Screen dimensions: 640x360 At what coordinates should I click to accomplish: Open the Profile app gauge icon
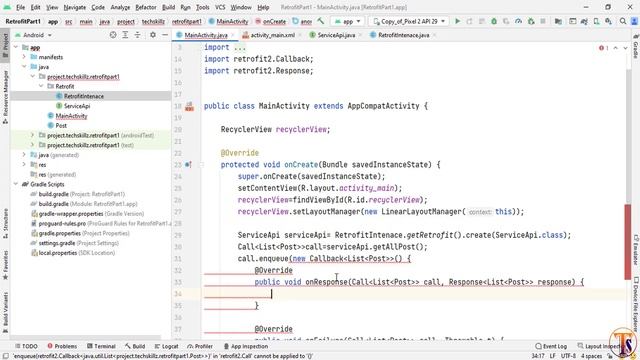point(518,21)
